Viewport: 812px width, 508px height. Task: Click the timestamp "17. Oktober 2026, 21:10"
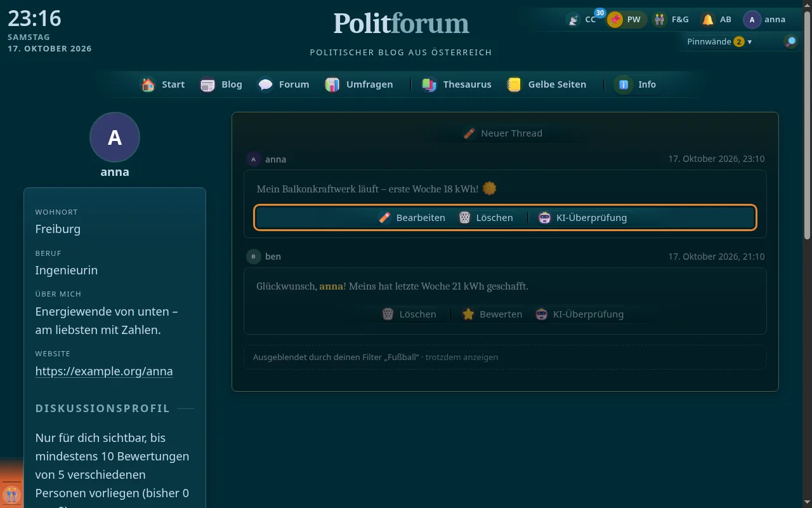(716, 257)
